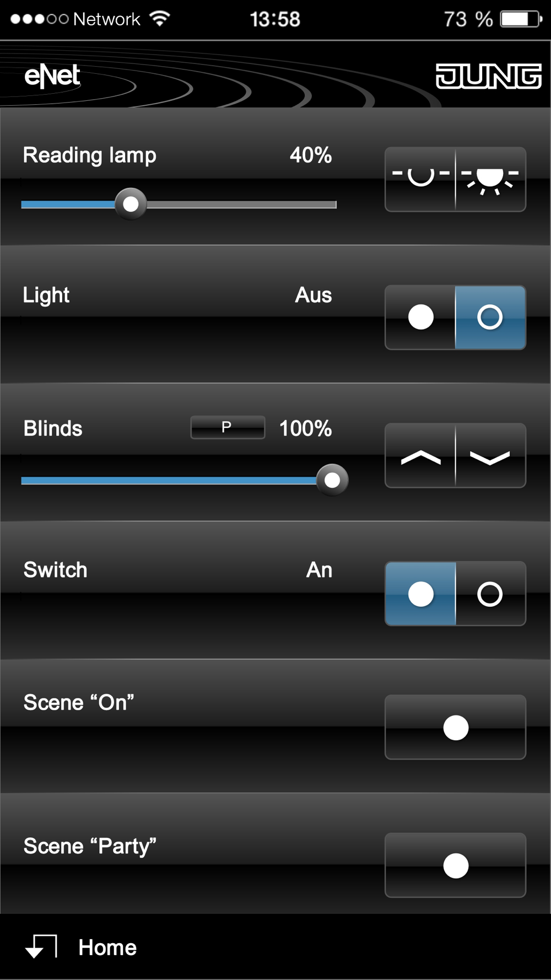
Task: Turn the Switch off
Action: point(490,594)
